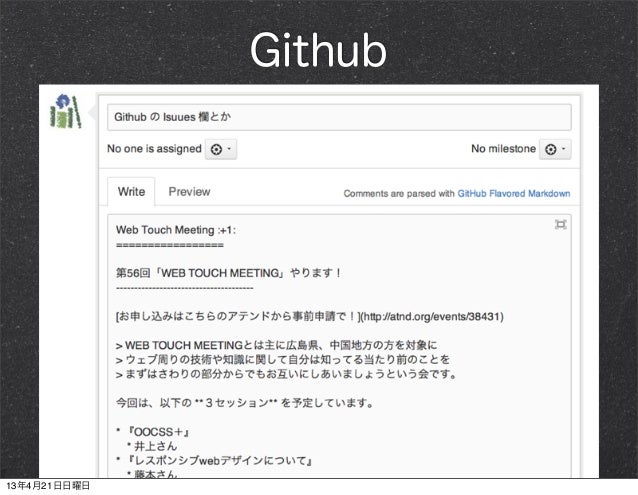The image size is (638, 495).
Task: Click the 'No milestone' text
Action: pyautogui.click(x=503, y=149)
